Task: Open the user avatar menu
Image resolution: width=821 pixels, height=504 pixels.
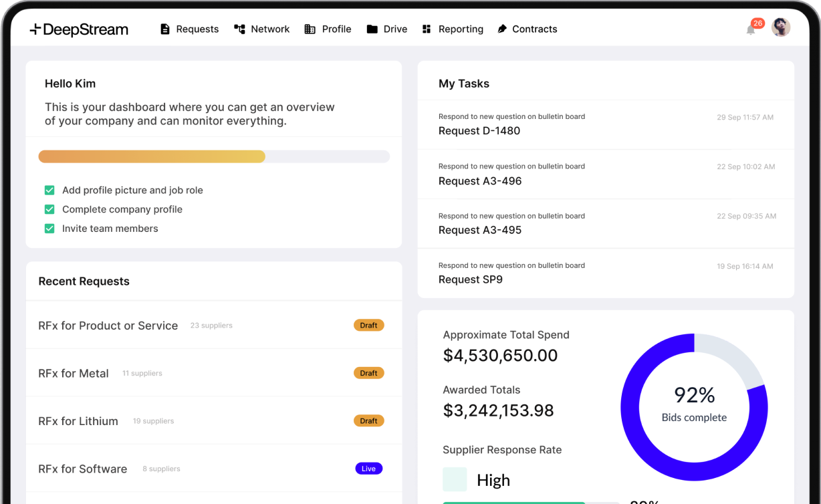Action: [x=781, y=27]
